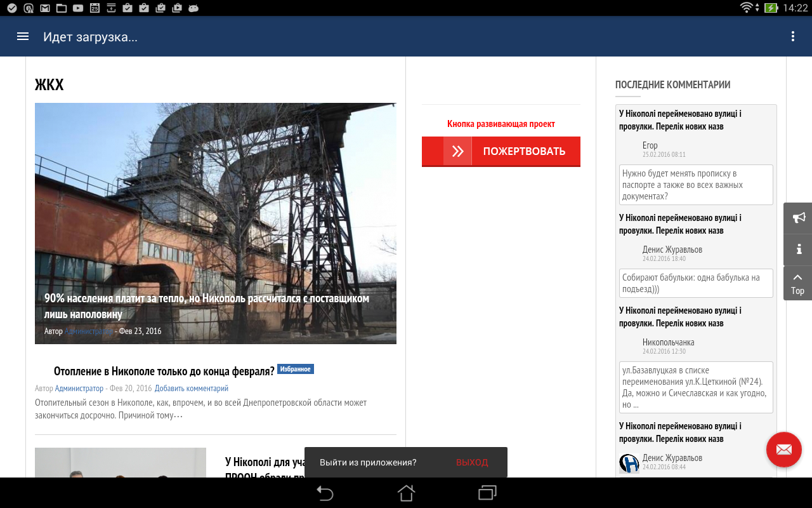This screenshot has width=812, height=508.
Task: Open comment 'Нужно будет менять прописку в паспорте'
Action: click(696, 185)
